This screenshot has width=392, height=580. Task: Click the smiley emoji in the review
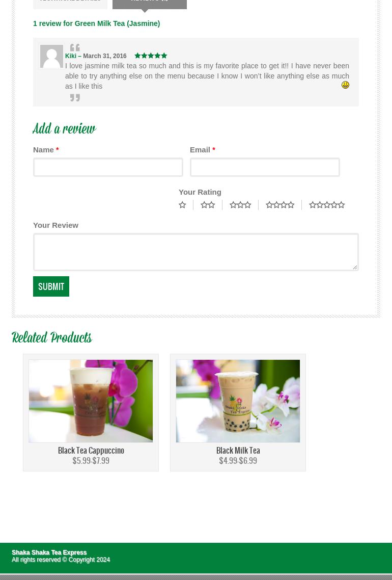[x=345, y=85]
